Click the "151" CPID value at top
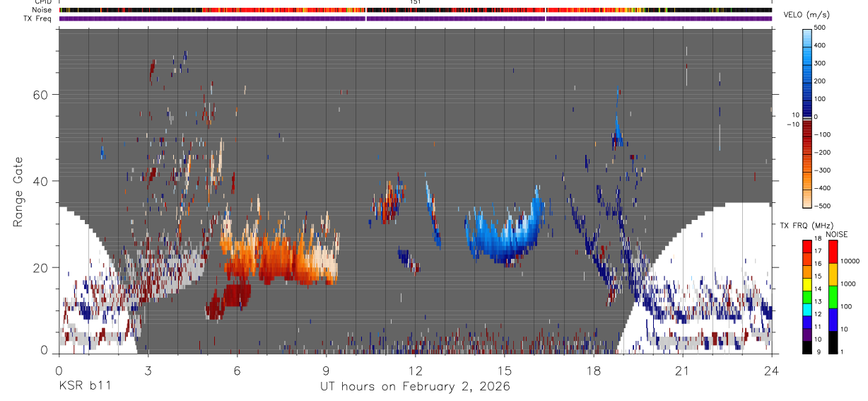 [416, 2]
